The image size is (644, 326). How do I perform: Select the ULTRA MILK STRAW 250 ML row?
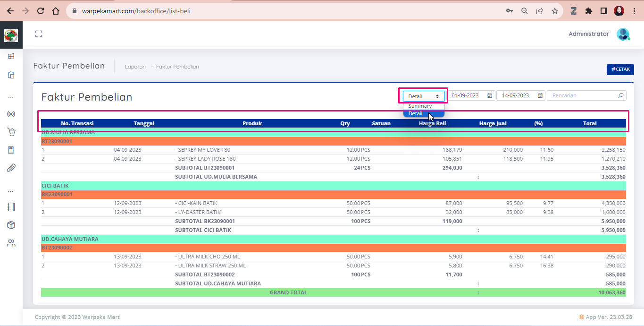pyautogui.click(x=334, y=266)
